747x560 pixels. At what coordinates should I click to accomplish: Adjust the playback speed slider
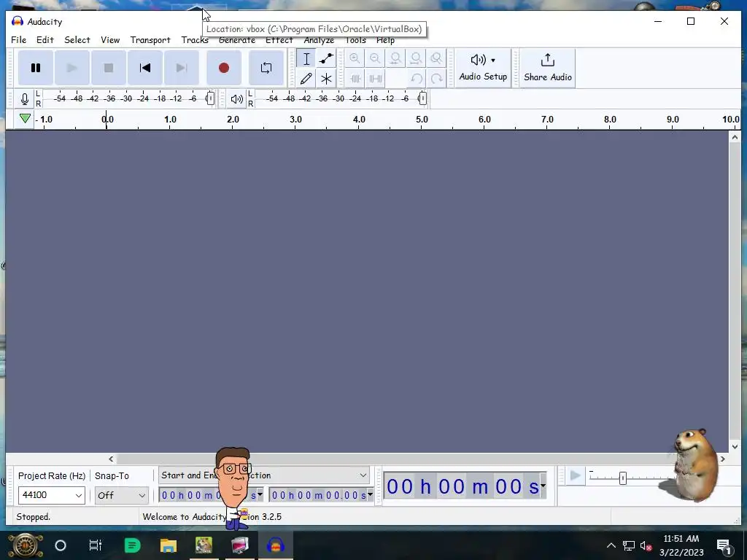pos(623,478)
